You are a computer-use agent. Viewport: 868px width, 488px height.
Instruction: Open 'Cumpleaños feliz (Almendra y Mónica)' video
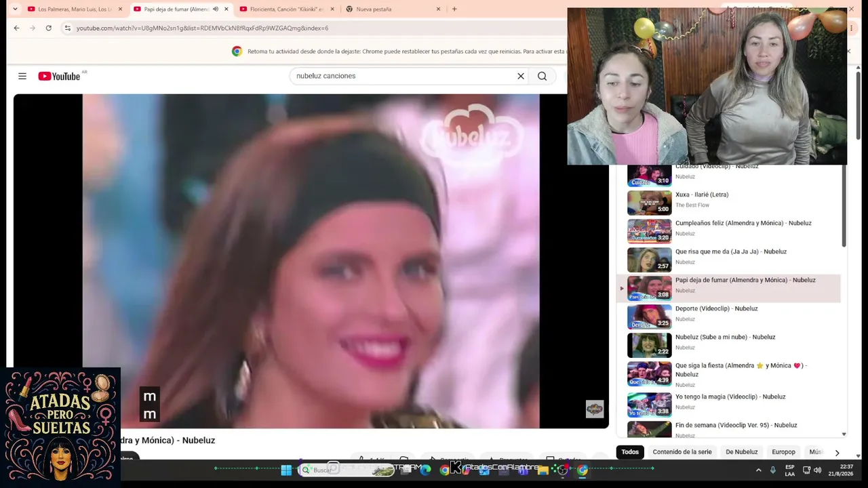pos(743,223)
